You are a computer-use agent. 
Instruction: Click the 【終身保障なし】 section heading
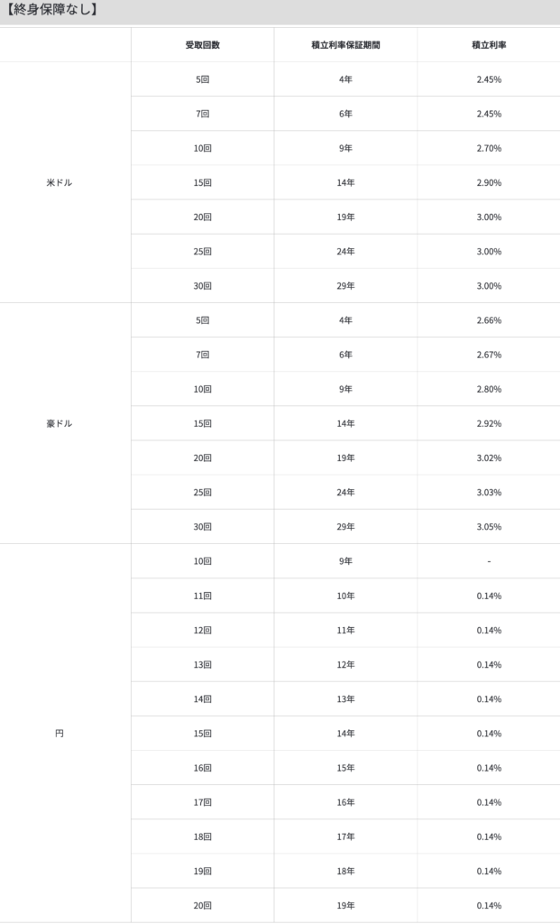coord(52,11)
